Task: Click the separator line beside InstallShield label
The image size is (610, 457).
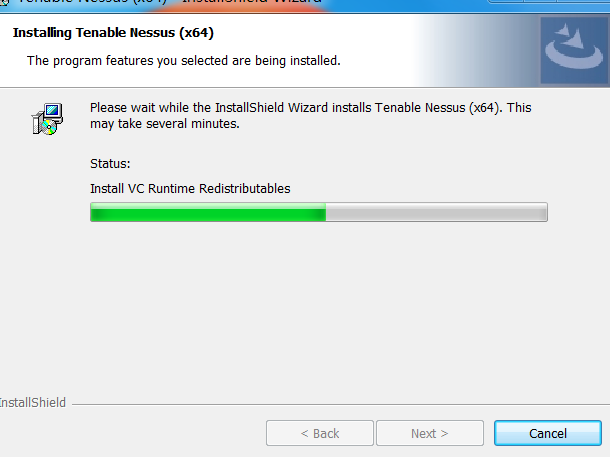Action: coord(341,404)
